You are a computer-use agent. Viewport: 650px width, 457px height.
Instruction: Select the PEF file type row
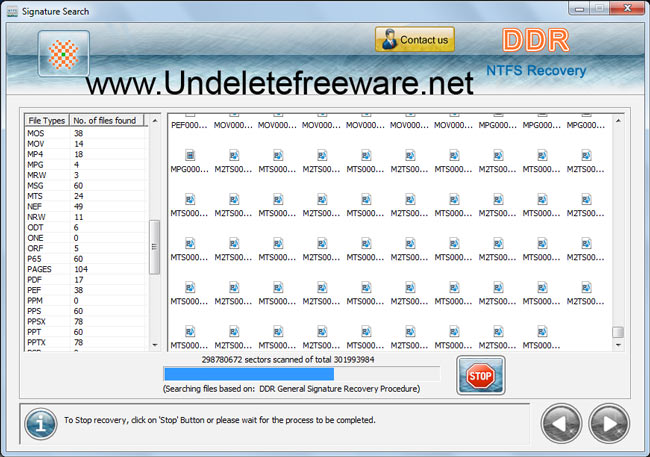(86, 290)
